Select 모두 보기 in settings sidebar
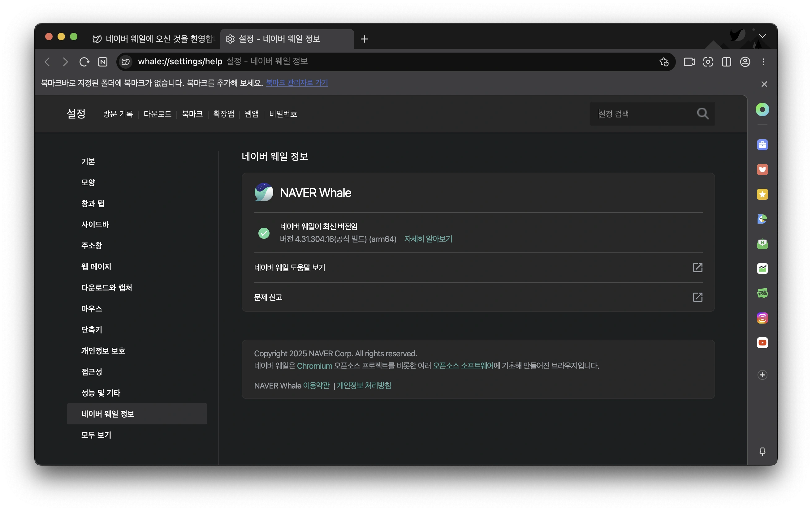 (x=137, y=435)
